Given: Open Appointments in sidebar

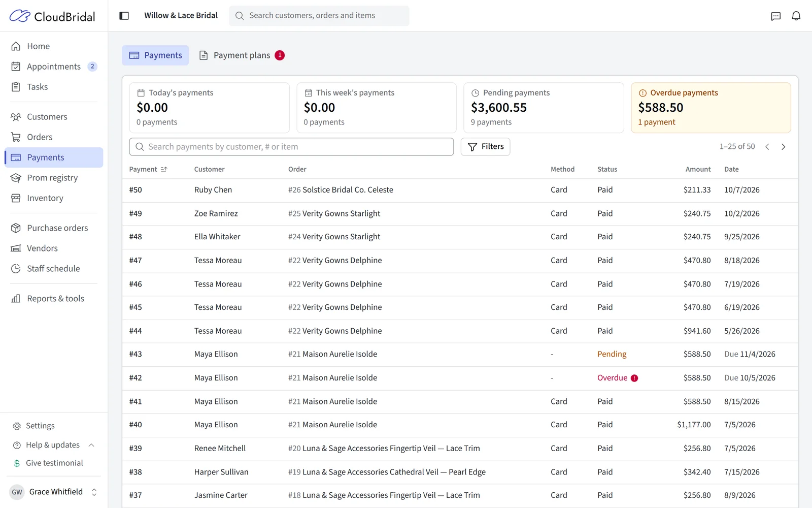Looking at the screenshot, I should (x=54, y=67).
